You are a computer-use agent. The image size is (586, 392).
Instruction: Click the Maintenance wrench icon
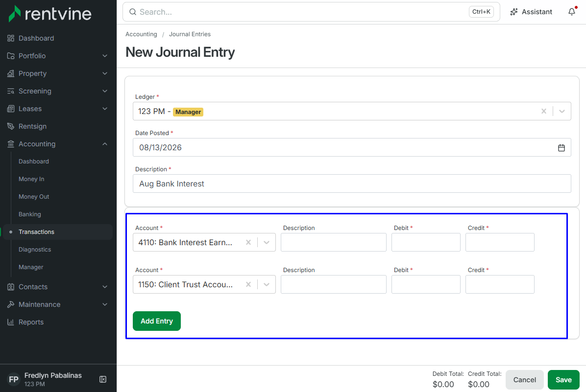(11, 304)
